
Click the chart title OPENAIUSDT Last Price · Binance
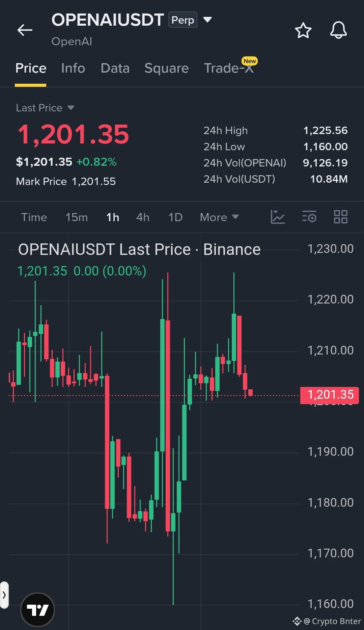tap(139, 250)
